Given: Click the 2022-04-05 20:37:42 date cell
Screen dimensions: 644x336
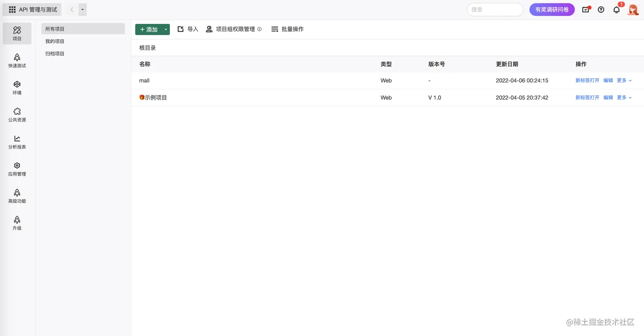Looking at the screenshot, I should [522, 98].
